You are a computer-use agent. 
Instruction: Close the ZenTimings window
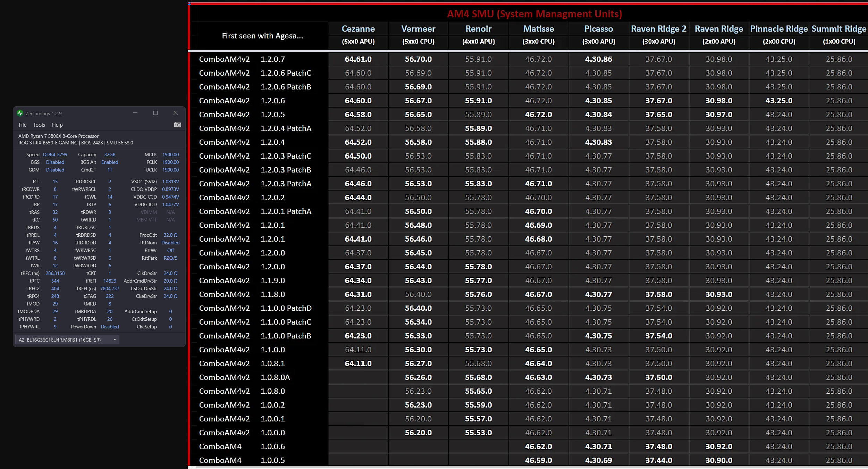[176, 113]
